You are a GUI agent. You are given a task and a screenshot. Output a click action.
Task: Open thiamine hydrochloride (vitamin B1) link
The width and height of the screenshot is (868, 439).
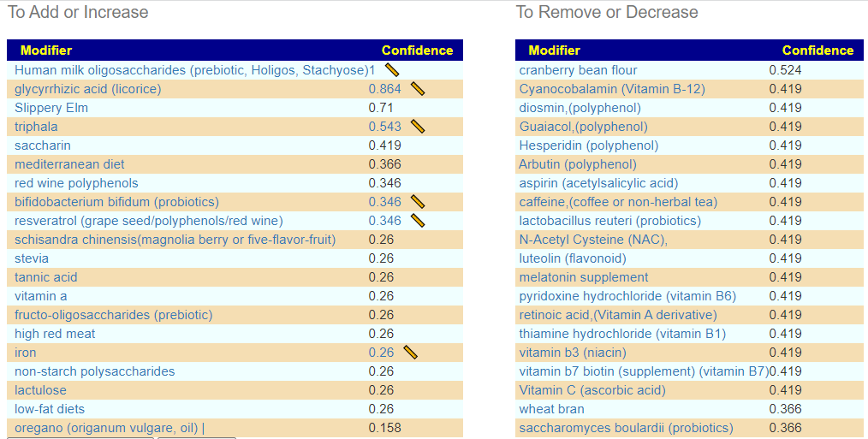tap(623, 334)
